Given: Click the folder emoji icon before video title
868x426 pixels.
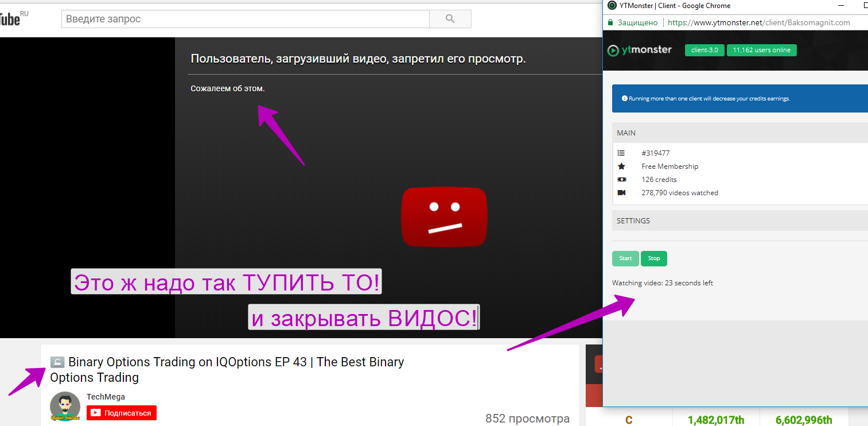Looking at the screenshot, I should [x=57, y=362].
